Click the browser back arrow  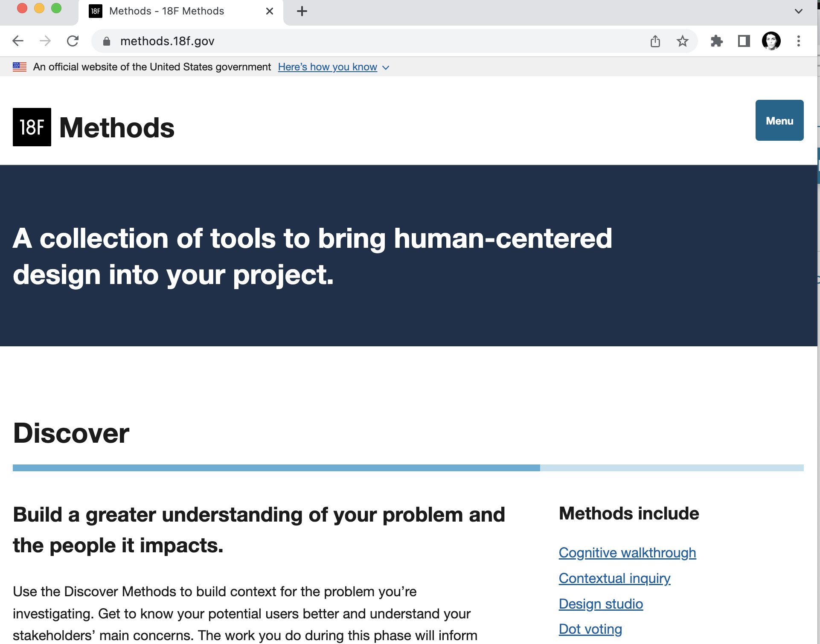[18, 41]
